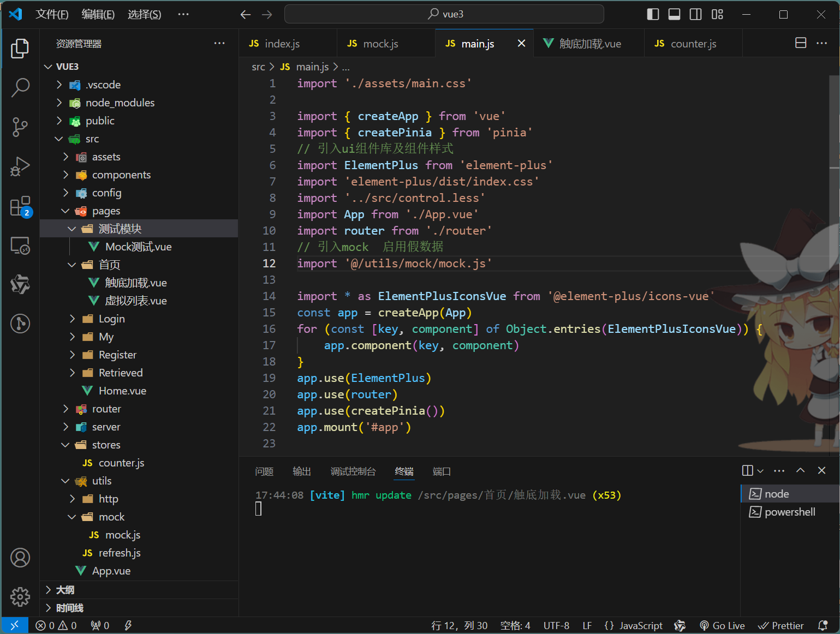840x634 pixels.
Task: Open the 编辑(E) menu
Action: tap(98, 14)
